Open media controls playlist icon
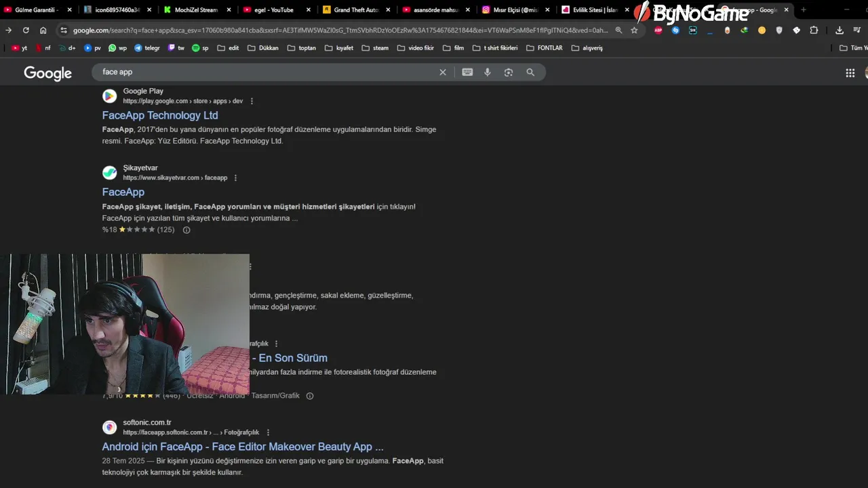This screenshot has height=488, width=868. (856, 30)
